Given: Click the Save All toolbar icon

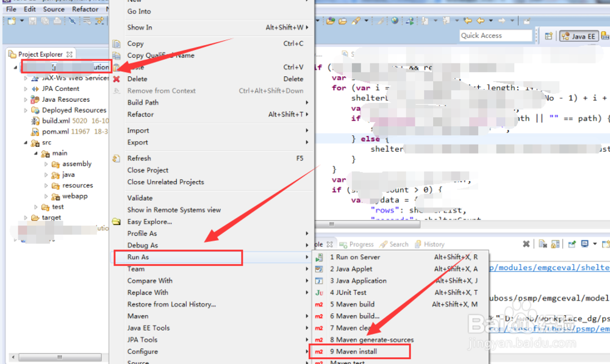Looking at the screenshot, I should click(45, 21).
